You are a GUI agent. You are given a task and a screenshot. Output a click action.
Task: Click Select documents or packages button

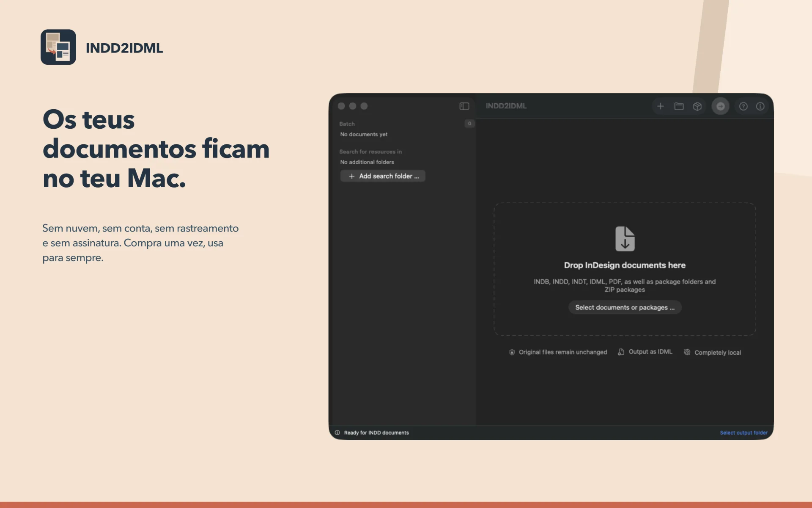[625, 307]
